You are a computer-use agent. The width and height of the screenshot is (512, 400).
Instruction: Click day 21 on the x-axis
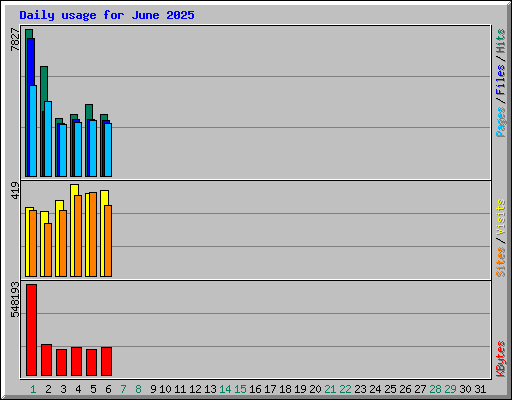pyautogui.click(x=330, y=389)
